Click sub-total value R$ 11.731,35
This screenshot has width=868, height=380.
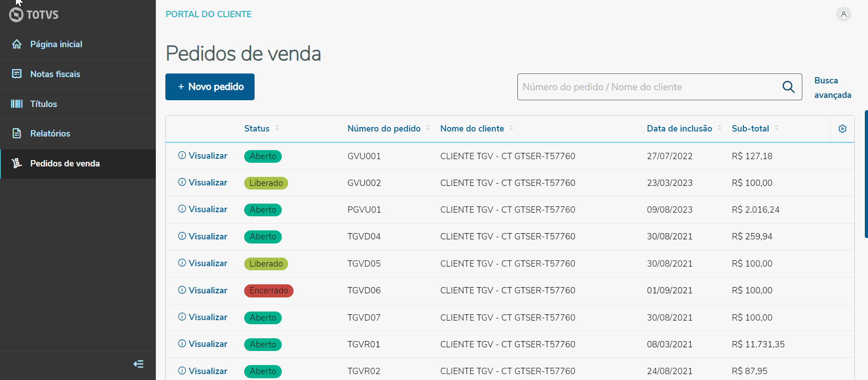(758, 344)
